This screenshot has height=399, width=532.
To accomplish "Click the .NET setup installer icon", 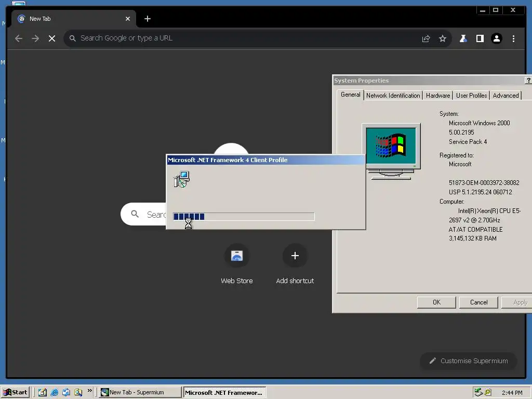I will click(x=181, y=179).
